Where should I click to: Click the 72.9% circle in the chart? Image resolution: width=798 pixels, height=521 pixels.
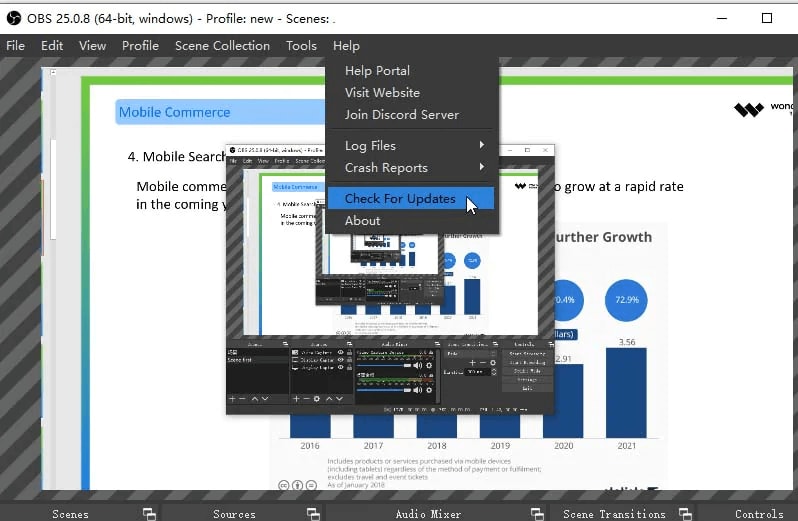tap(626, 300)
